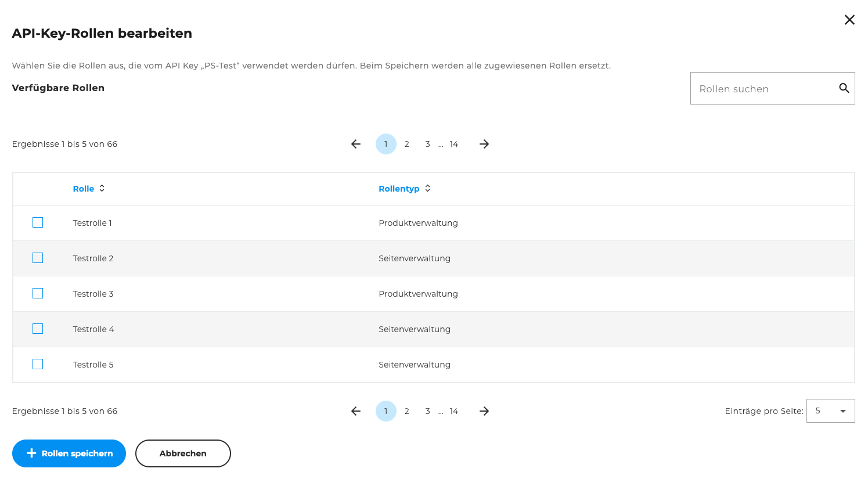Open the Einträge pro Seite dropdown
This screenshot has height=479, width=868.
[830, 411]
